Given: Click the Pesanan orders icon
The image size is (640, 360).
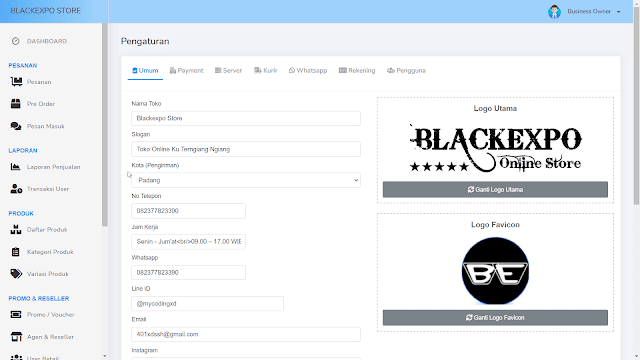Looking at the screenshot, I should (16, 82).
